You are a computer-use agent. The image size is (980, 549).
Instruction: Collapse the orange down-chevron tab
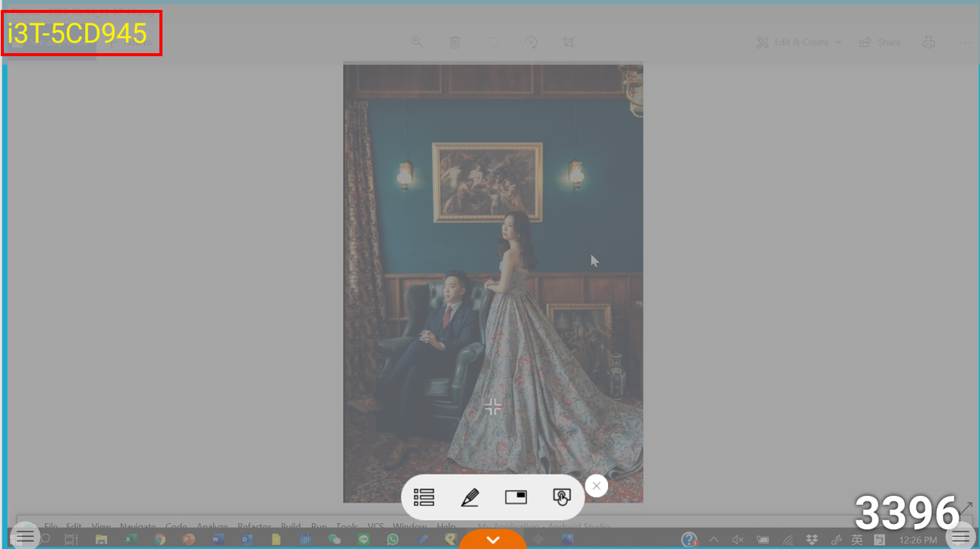click(x=493, y=539)
